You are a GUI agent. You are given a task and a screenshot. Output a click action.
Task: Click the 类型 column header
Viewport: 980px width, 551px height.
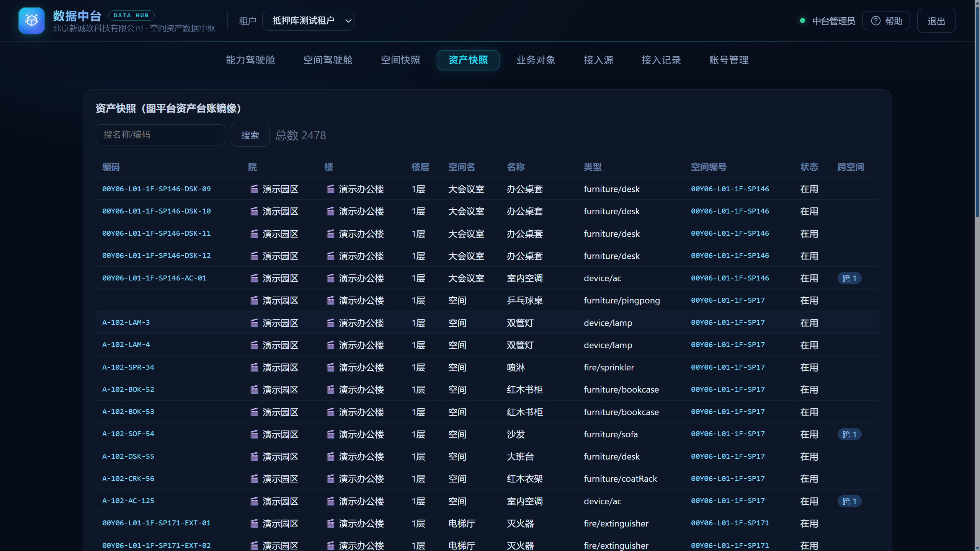pyautogui.click(x=593, y=167)
